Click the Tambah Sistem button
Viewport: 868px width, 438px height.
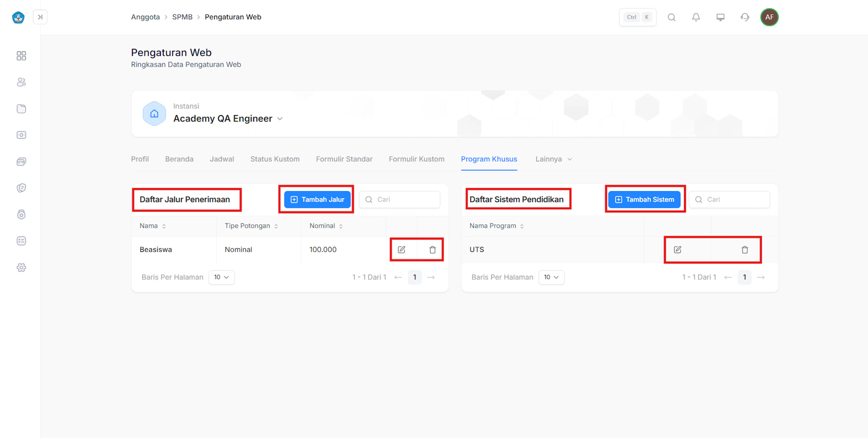click(x=644, y=200)
